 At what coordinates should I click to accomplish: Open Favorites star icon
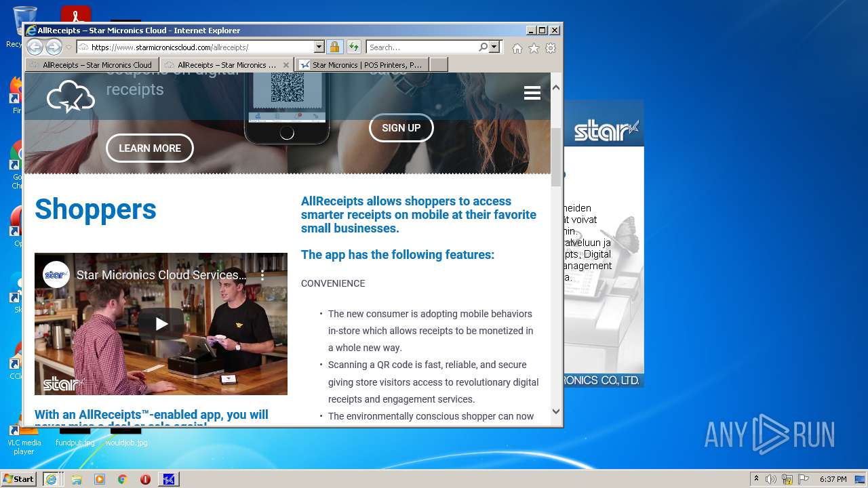(x=534, y=48)
